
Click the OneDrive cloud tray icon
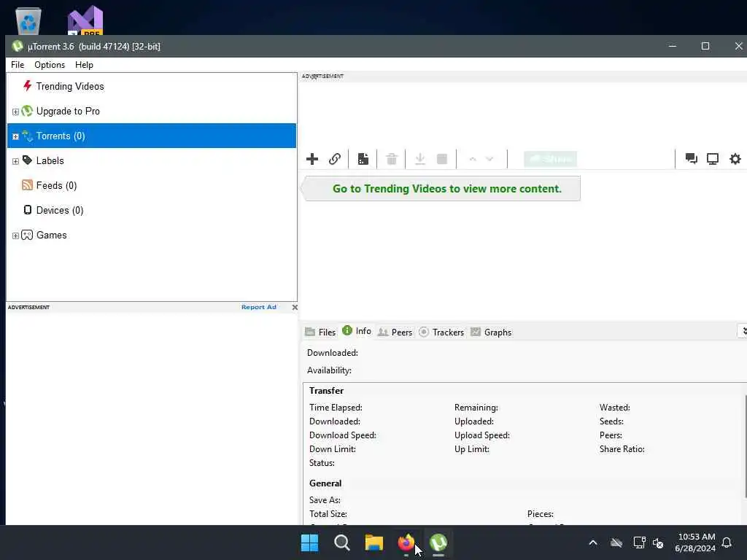pyautogui.click(x=616, y=542)
